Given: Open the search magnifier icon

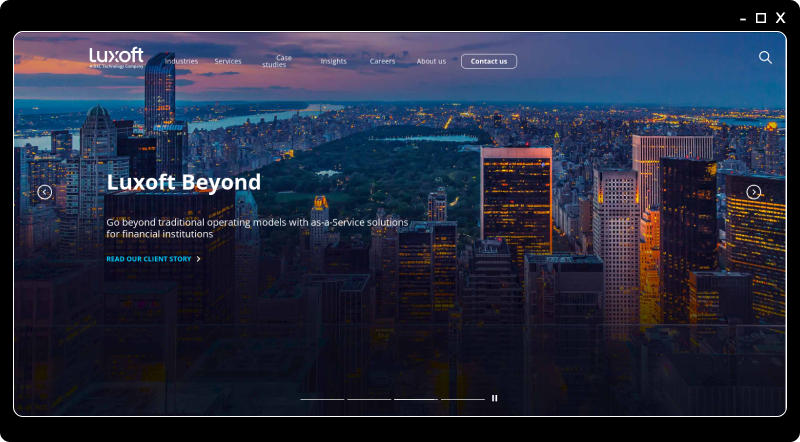Looking at the screenshot, I should coord(765,58).
